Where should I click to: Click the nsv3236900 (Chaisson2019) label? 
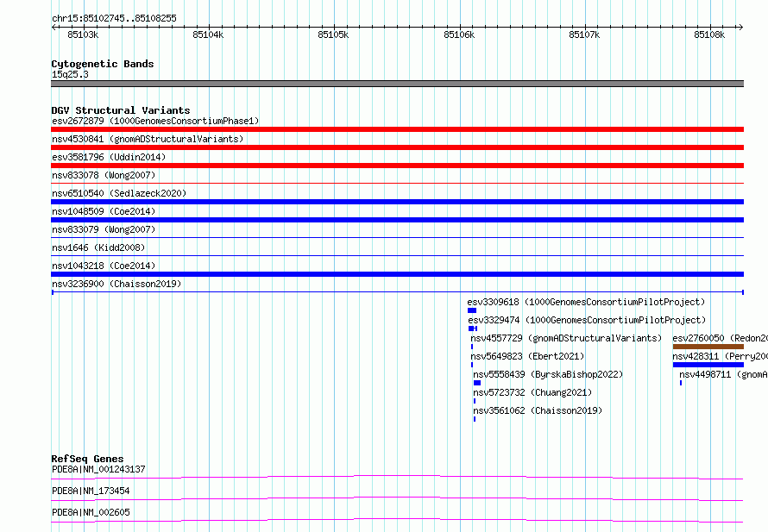pos(116,284)
